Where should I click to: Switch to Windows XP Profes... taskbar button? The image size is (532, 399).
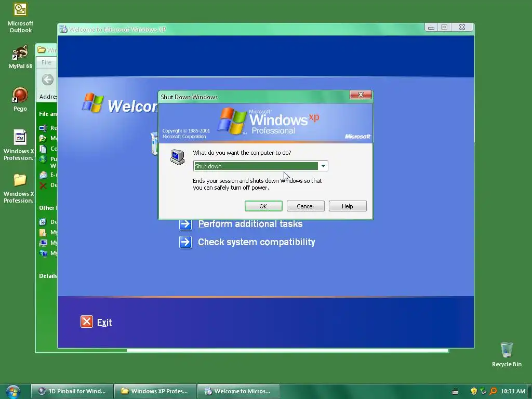(155, 391)
